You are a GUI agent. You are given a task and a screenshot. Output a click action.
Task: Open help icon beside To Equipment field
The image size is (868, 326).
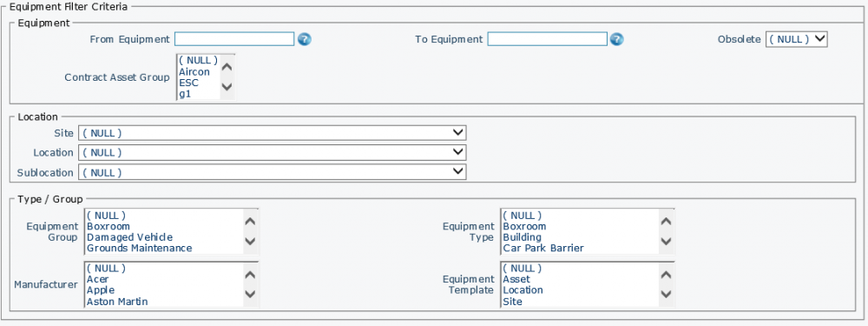(x=616, y=39)
